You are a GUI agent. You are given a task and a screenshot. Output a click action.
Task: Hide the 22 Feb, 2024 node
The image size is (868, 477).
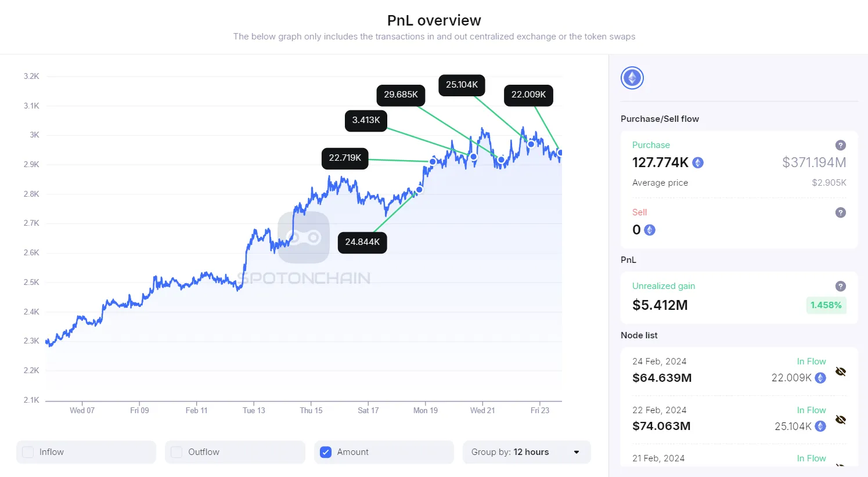point(840,420)
